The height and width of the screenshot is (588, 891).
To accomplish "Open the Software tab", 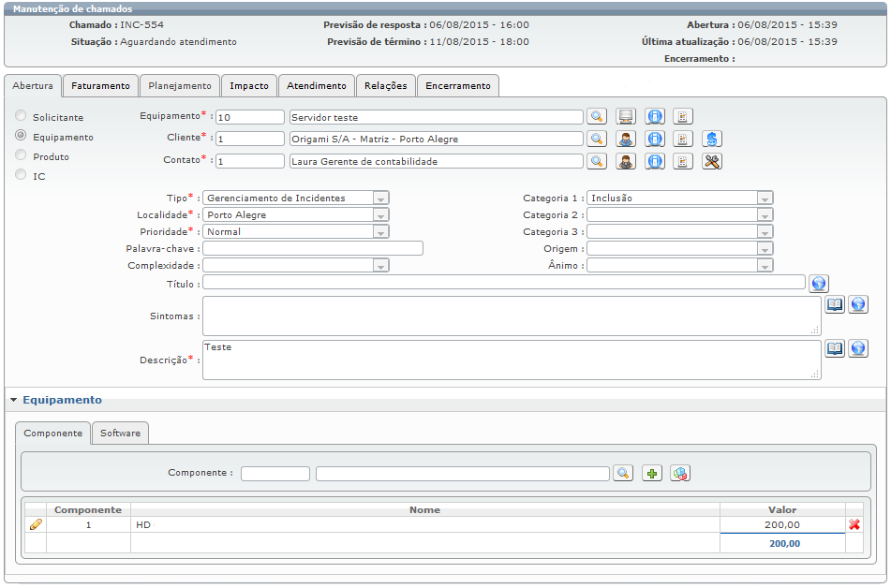I will [x=121, y=433].
